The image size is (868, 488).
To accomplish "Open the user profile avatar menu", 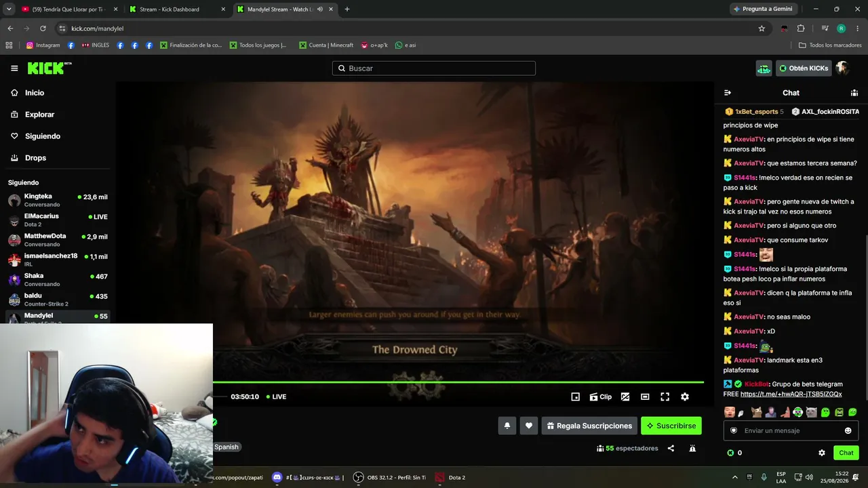I will [842, 68].
